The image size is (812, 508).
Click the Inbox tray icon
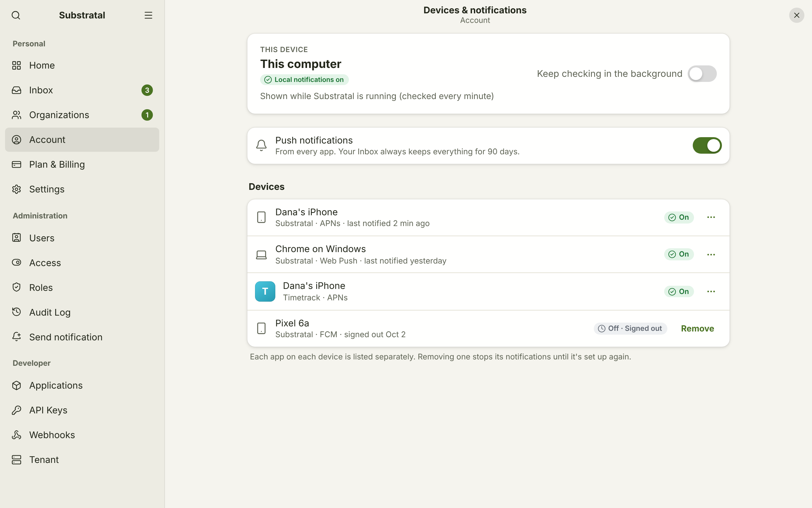click(x=16, y=90)
